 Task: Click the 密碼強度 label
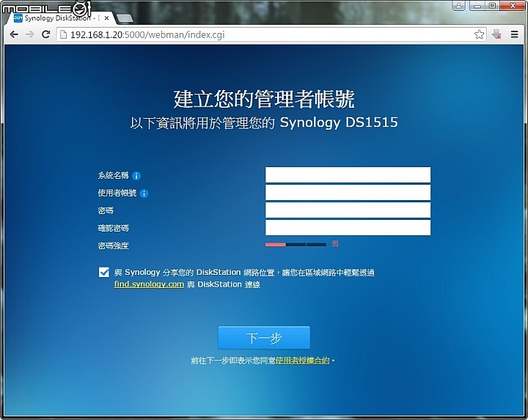113,246
